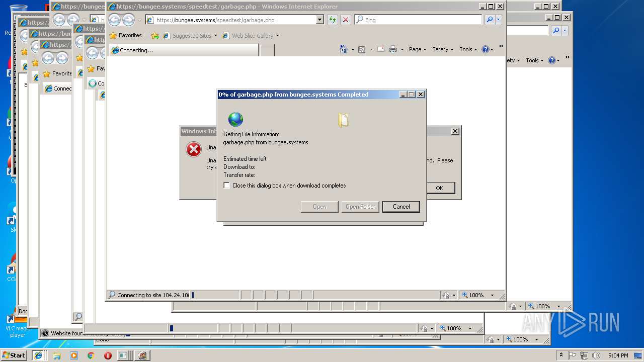Click into the Bing search box
The height and width of the screenshot is (362, 644).
[x=418, y=20]
